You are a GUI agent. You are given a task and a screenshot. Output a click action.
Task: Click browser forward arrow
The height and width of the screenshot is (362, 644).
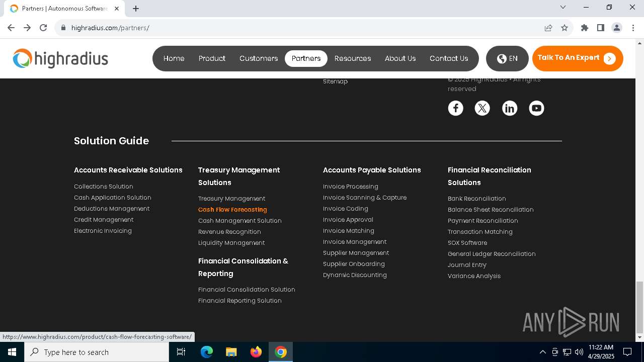tap(27, 28)
